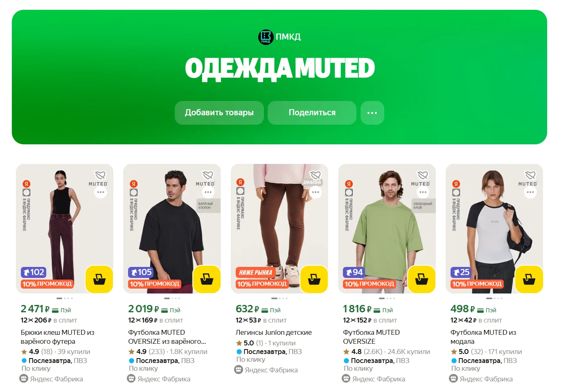Screen dimensions: 568x392
Task: Add the black OVERSIZE t-shirt to cart
Action: [x=207, y=280]
